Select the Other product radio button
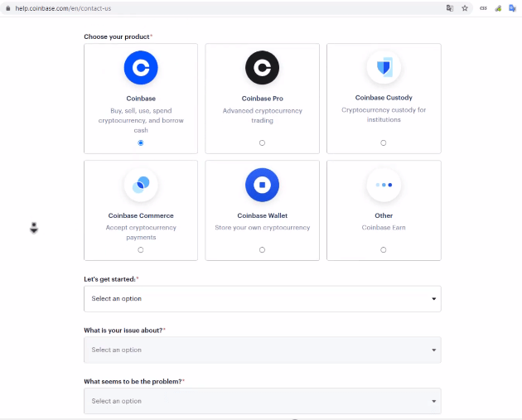 pos(384,249)
